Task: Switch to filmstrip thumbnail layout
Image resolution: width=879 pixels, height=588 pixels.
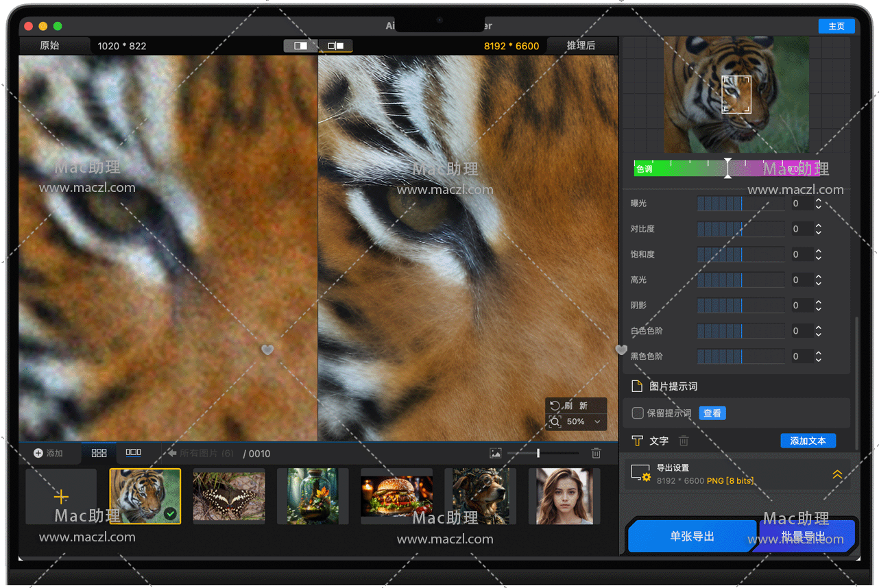Action: [x=134, y=453]
